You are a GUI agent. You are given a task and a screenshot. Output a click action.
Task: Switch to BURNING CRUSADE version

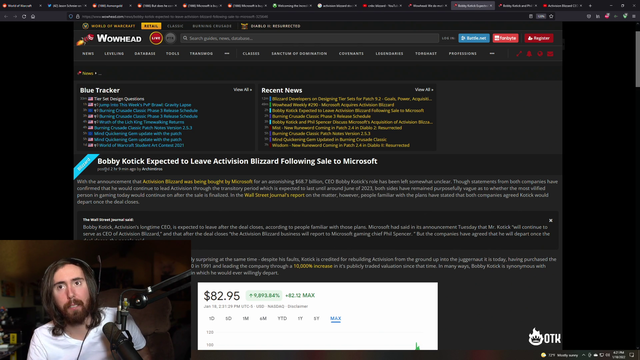click(212, 26)
